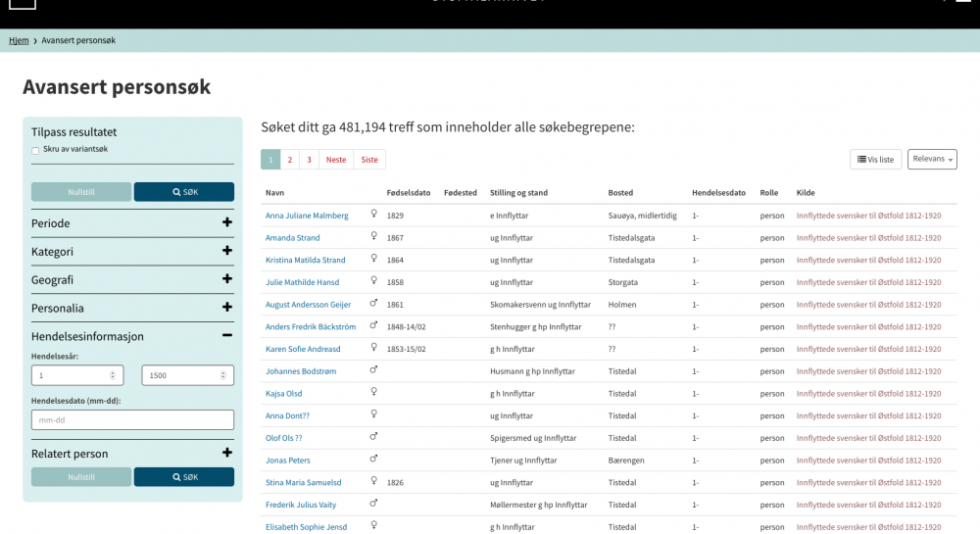Click the Hendelsesdato column header
The width and height of the screenshot is (980, 534).
click(x=718, y=193)
